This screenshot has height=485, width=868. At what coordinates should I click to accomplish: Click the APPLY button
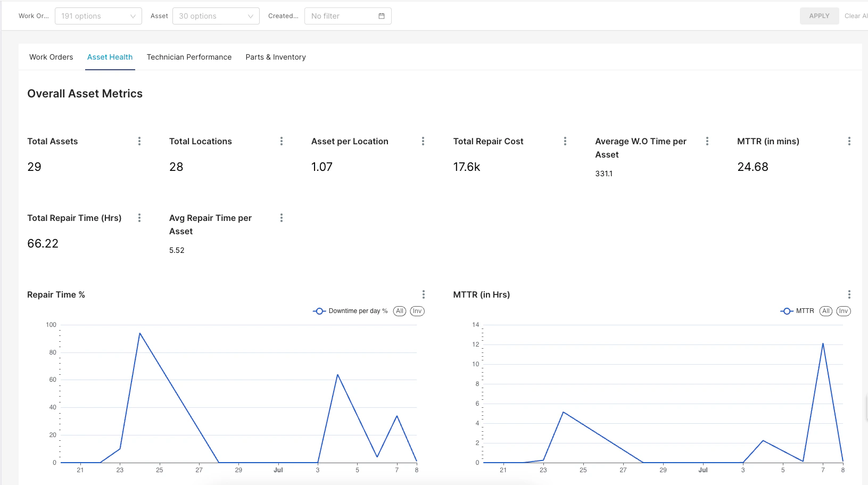click(x=819, y=16)
